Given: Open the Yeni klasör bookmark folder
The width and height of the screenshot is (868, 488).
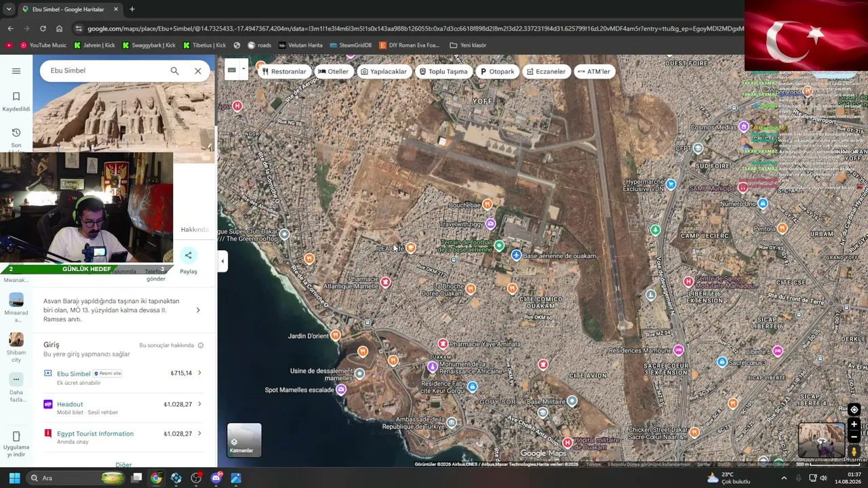Looking at the screenshot, I should tap(468, 45).
